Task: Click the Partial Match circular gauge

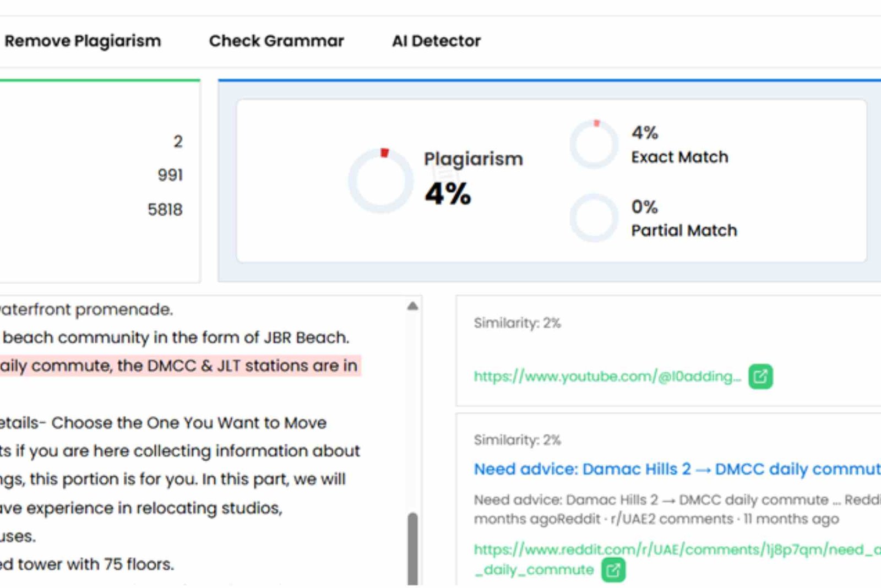Action: click(594, 218)
